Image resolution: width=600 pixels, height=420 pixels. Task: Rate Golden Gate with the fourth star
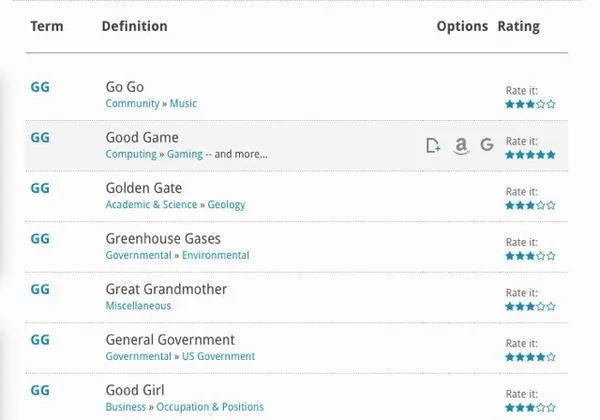[x=541, y=205]
